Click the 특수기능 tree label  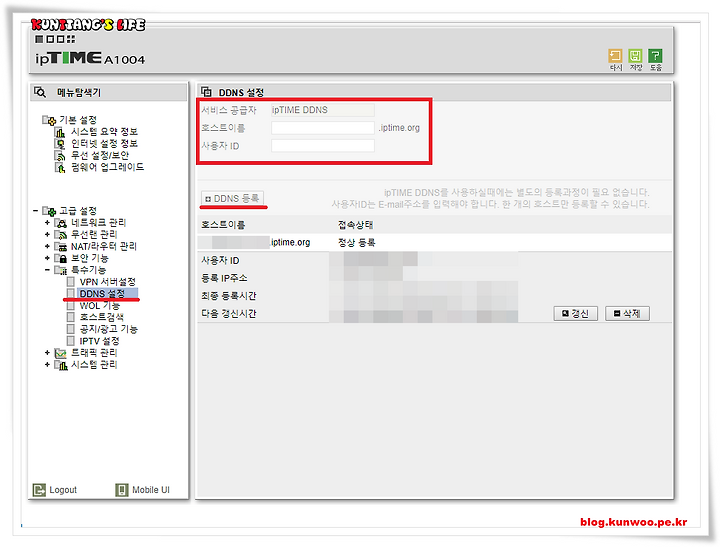pos(89,270)
